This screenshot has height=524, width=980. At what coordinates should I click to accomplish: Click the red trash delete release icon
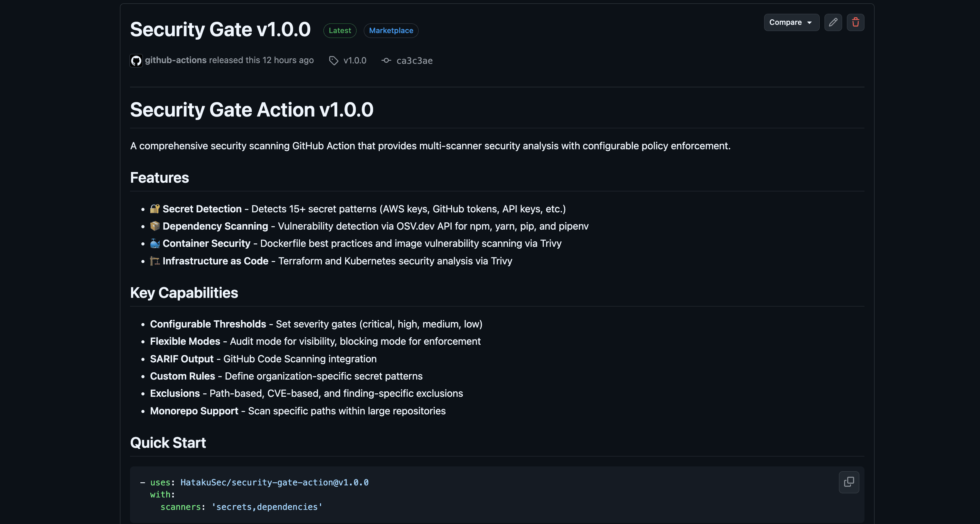click(855, 22)
